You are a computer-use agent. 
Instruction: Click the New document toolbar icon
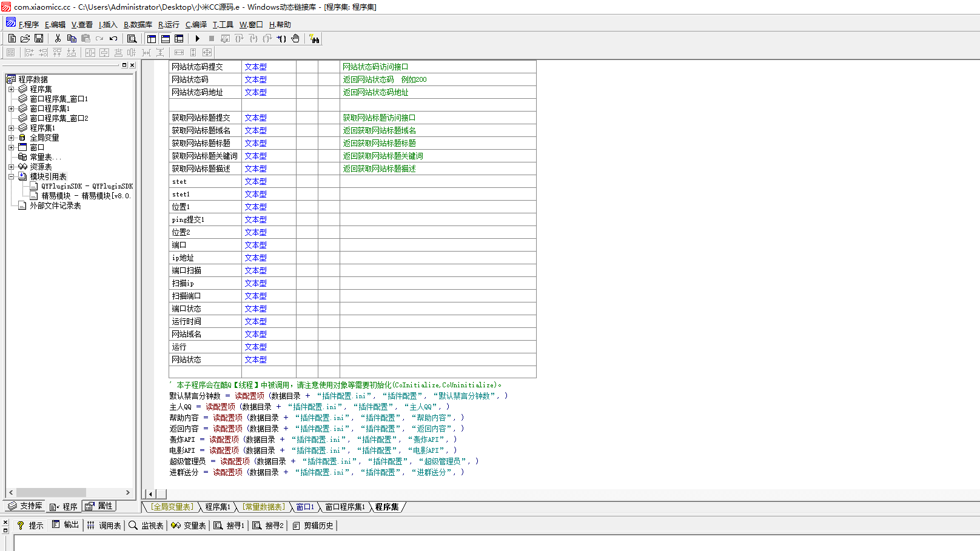point(12,38)
